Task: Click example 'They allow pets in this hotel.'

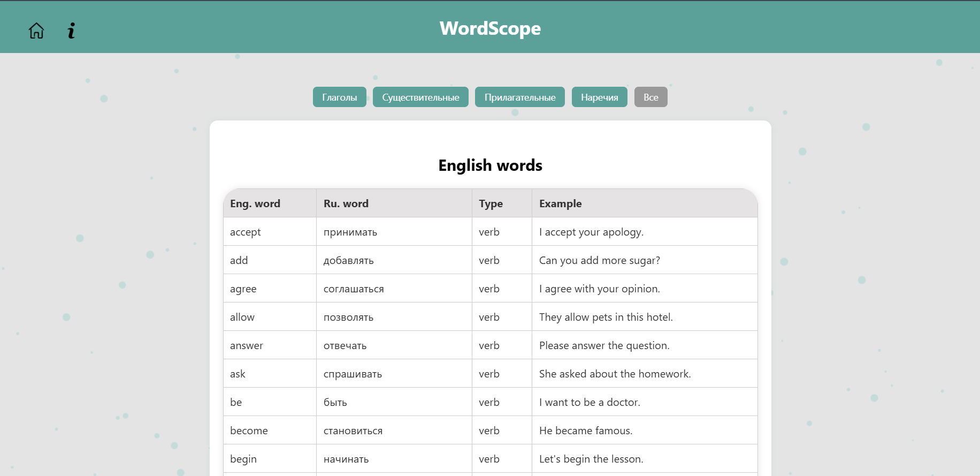Action: [x=606, y=317]
